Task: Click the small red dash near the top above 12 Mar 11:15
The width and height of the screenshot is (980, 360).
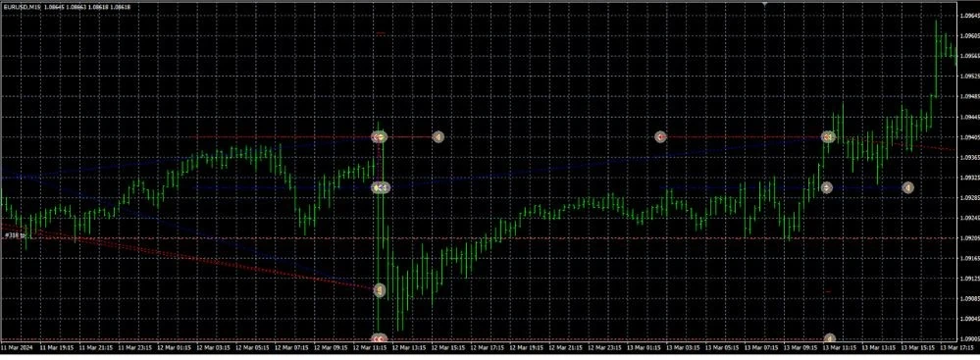Action: point(381,33)
